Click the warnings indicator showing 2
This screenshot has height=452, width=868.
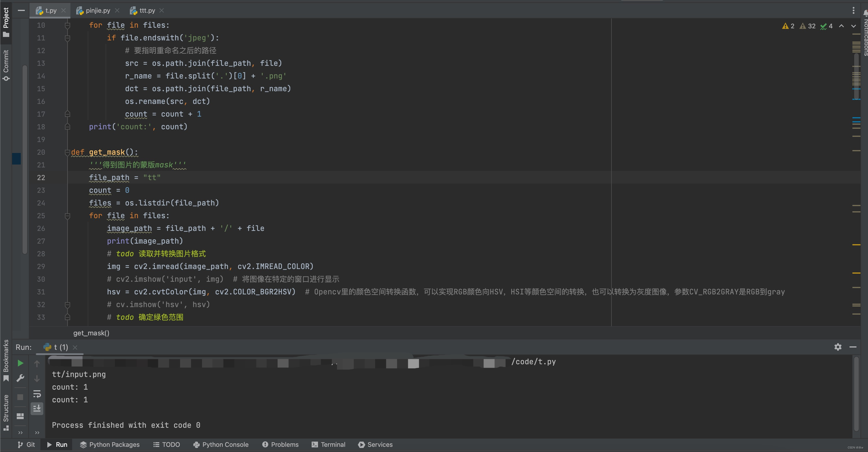pyautogui.click(x=788, y=26)
